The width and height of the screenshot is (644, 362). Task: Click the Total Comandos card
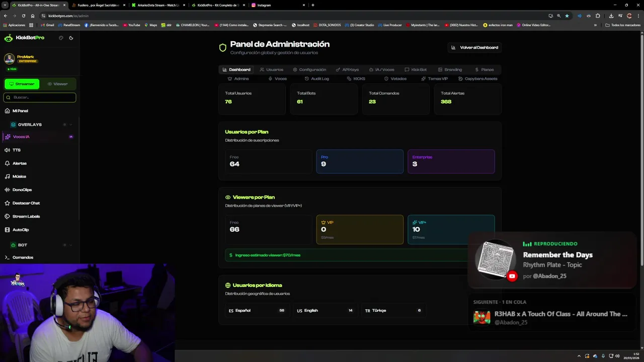(396, 99)
